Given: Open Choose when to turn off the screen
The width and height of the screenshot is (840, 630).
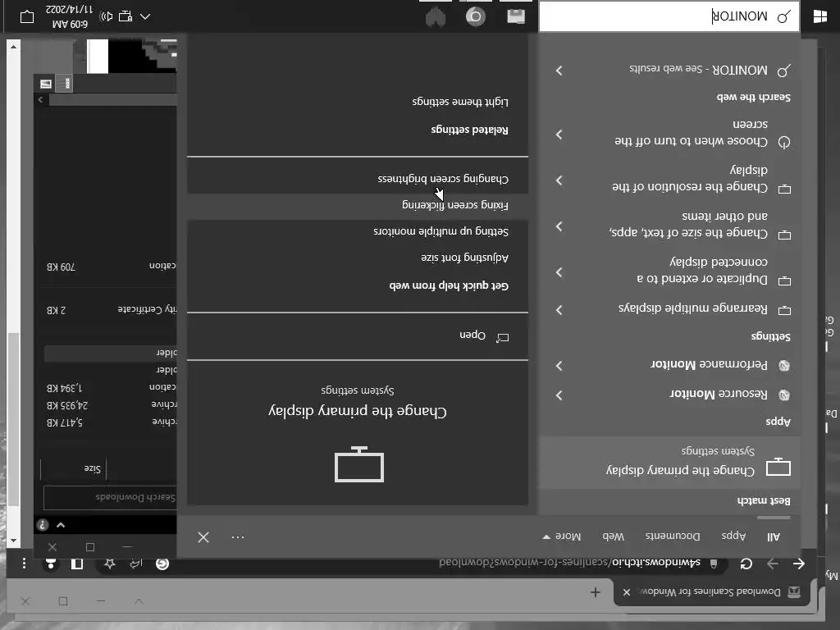Looking at the screenshot, I should pyautogui.click(x=691, y=133).
